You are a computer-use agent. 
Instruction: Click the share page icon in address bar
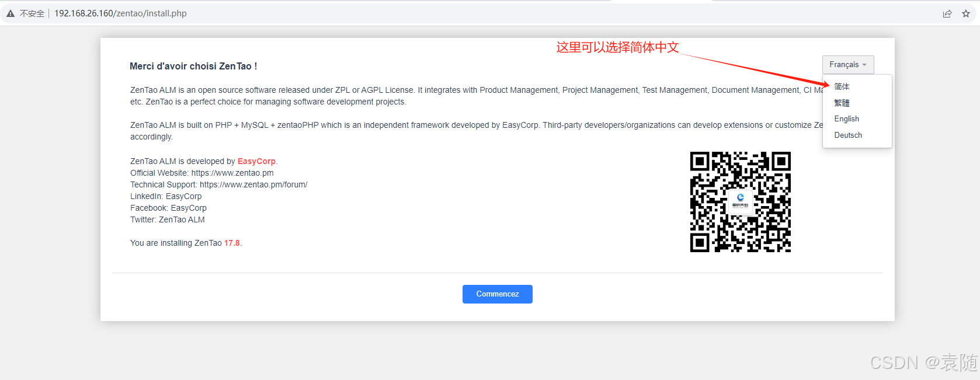click(947, 13)
